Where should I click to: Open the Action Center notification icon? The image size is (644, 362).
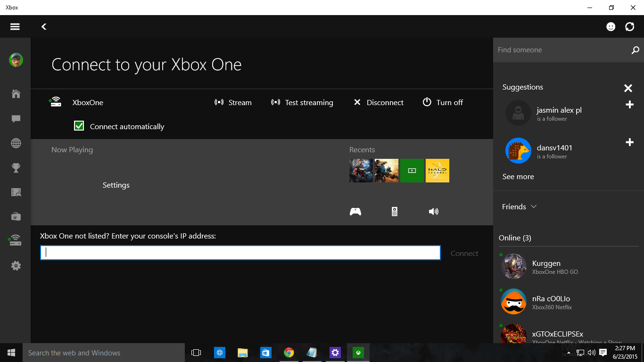(603, 353)
